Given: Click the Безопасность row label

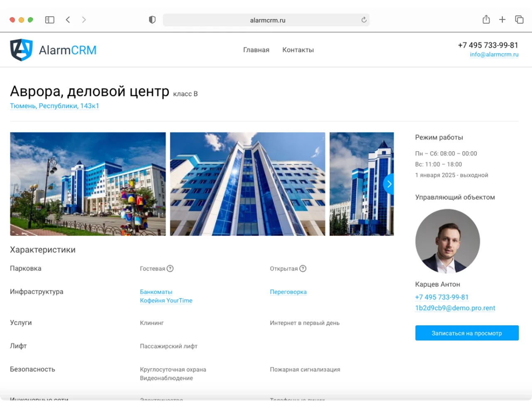Looking at the screenshot, I should (x=32, y=369).
